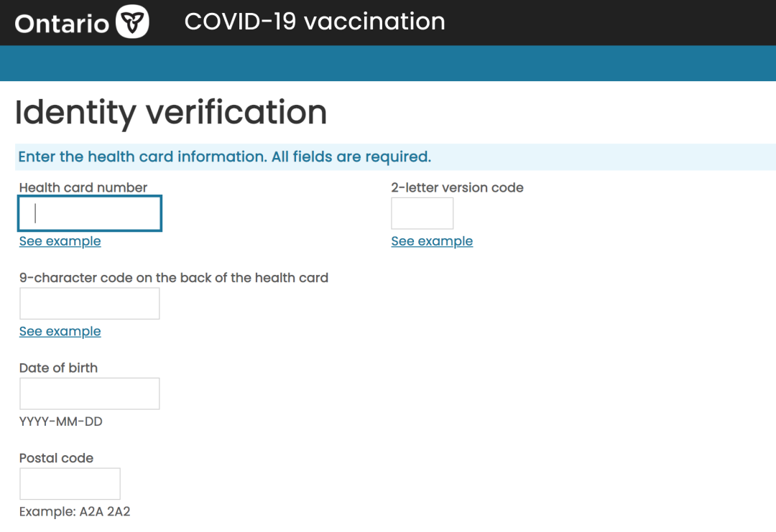Click the COVID-19 vaccination header title
The height and width of the screenshot is (532, 776).
(315, 22)
